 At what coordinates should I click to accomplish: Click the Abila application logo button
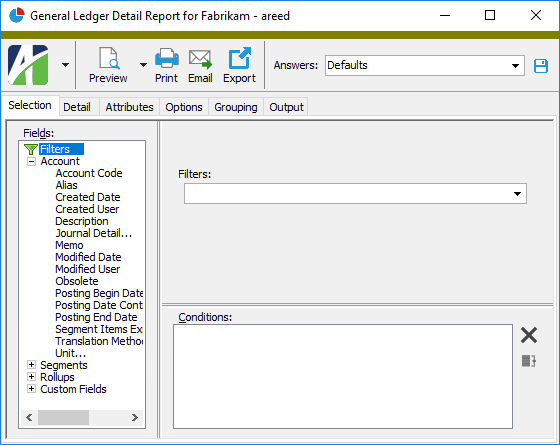tap(28, 65)
